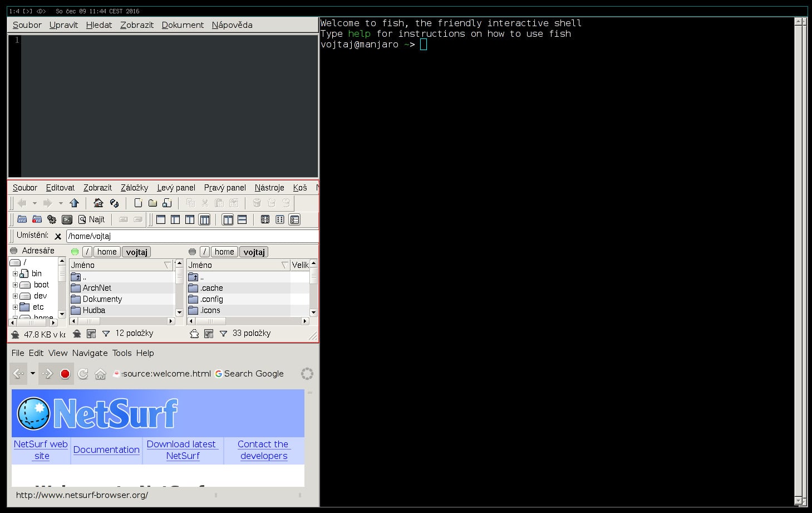Open a new Xfe window

(22, 219)
